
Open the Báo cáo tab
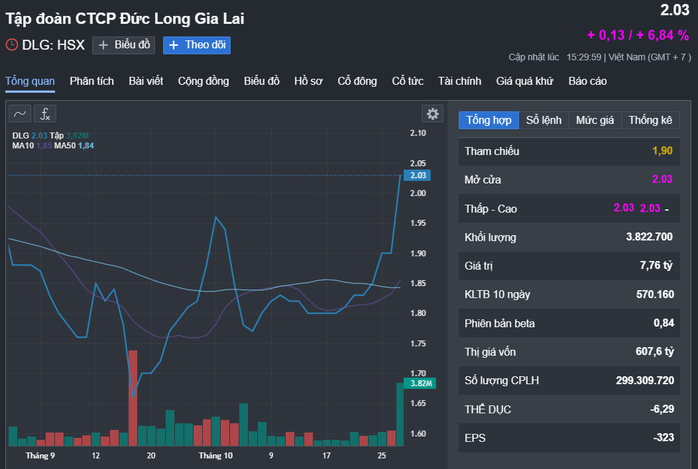(x=588, y=81)
